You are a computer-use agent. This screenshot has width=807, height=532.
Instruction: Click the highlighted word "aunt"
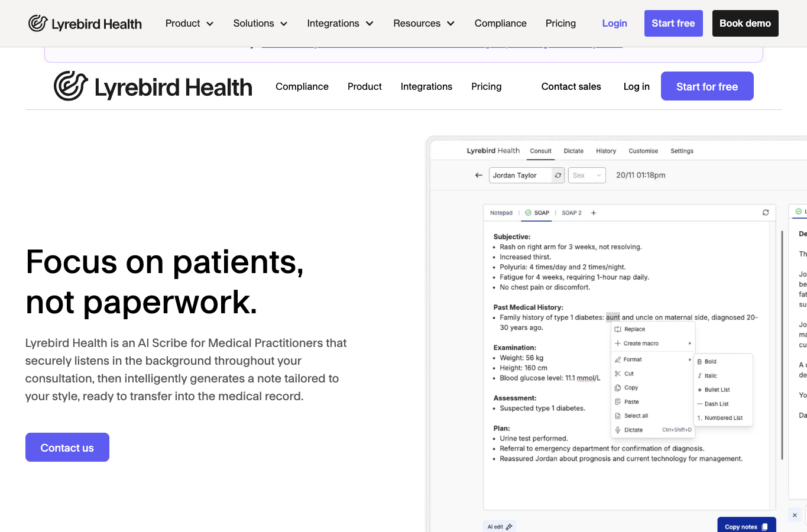[613, 317]
